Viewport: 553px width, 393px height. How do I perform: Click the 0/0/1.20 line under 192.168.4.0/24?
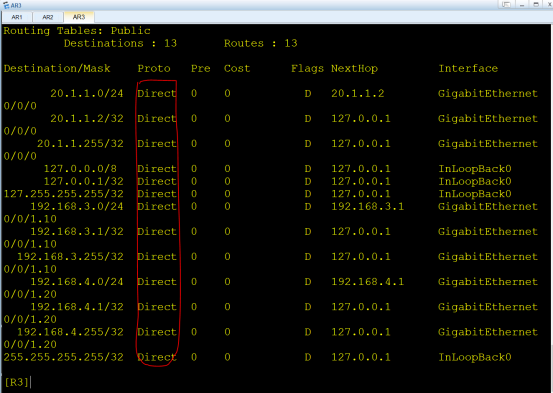pos(30,294)
